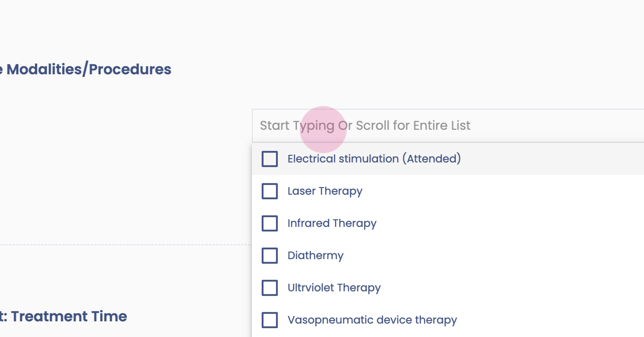Select the Ultrviolet Therapy checkbox
This screenshot has height=337, width=644.
pyautogui.click(x=270, y=288)
